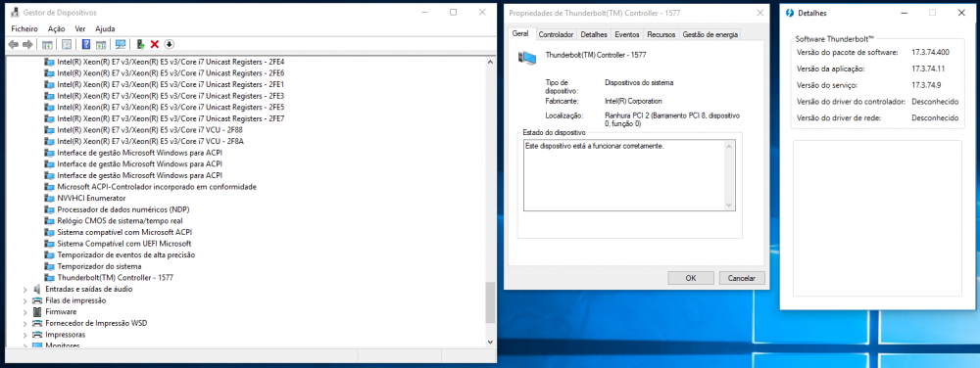Click the printer icon beside Impressoras
This screenshot has height=368, width=980.
(36, 335)
